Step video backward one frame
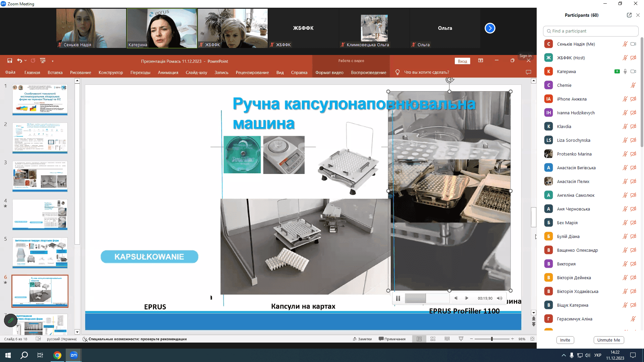The height and width of the screenshot is (362, 644). coord(456,298)
